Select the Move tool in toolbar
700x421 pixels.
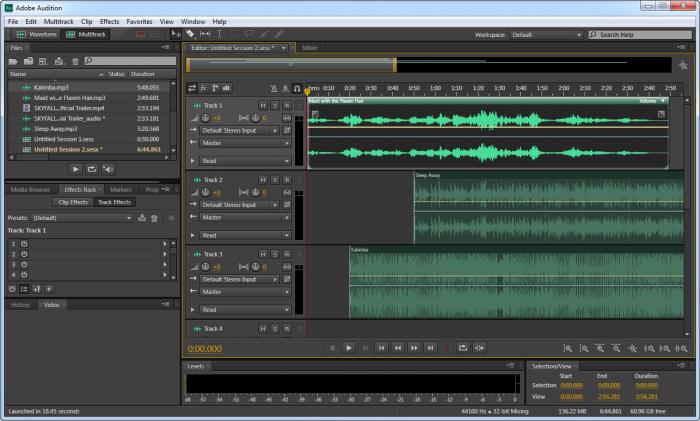pyautogui.click(x=176, y=34)
